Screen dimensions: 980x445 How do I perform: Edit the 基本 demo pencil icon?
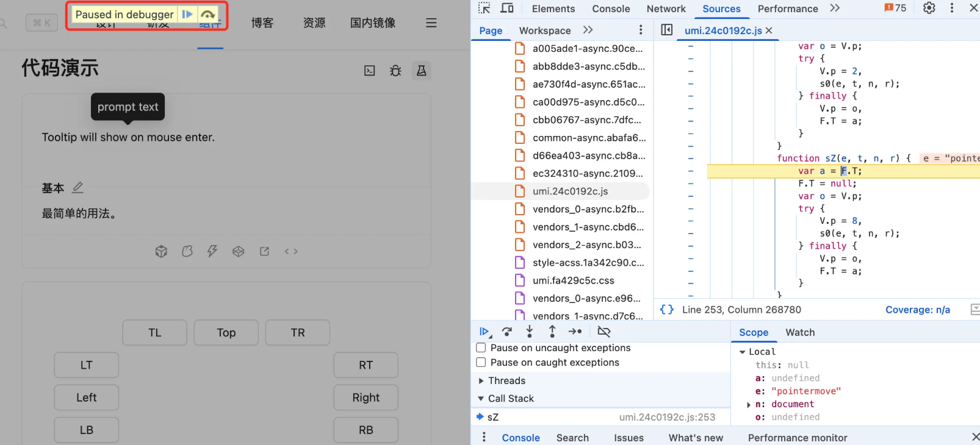click(77, 188)
